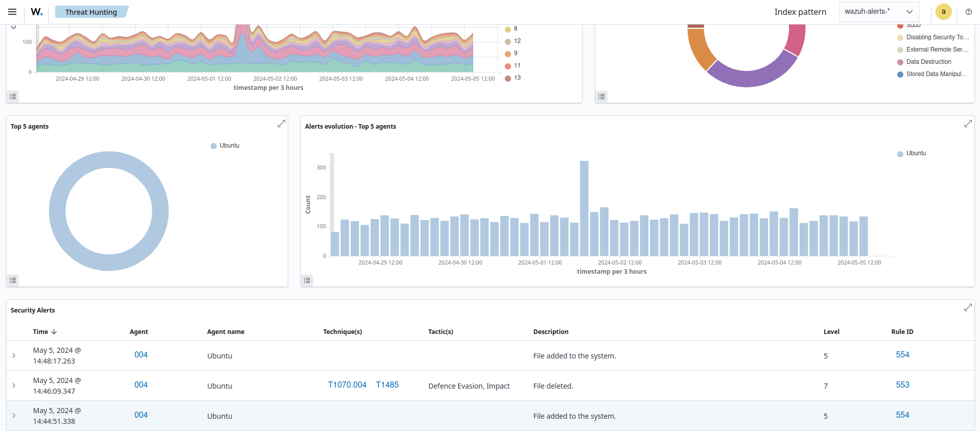Toggle legend for Top 5 agents chart
The height and width of the screenshot is (431, 980).
point(13,280)
